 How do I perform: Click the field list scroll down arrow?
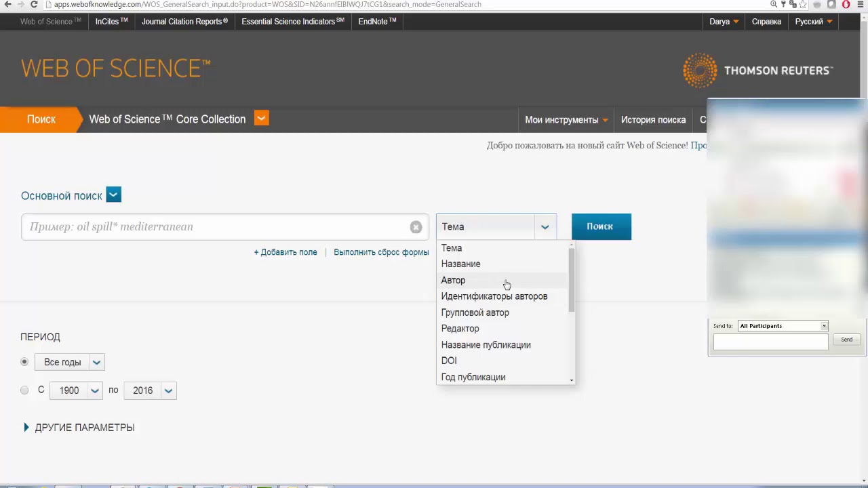pos(572,381)
